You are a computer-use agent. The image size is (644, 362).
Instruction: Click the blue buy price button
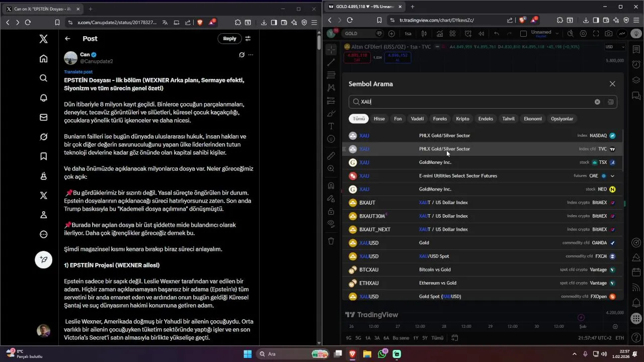pos(398,57)
